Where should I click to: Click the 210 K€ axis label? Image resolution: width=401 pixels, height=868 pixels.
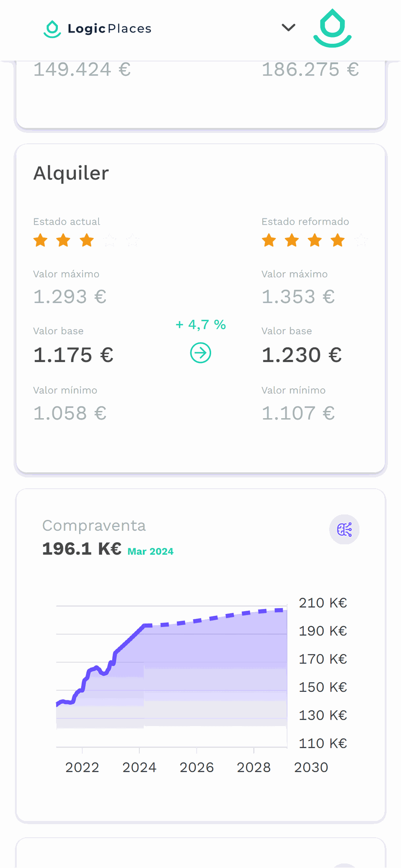(x=323, y=603)
